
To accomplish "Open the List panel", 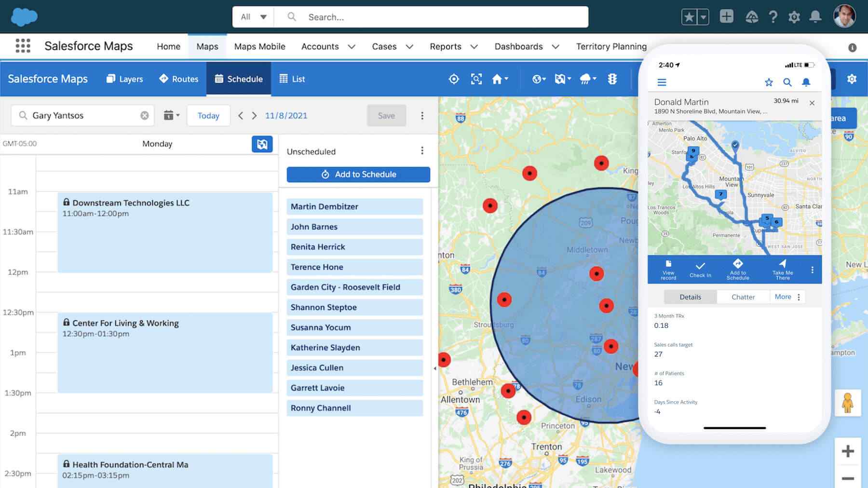I will pos(292,79).
